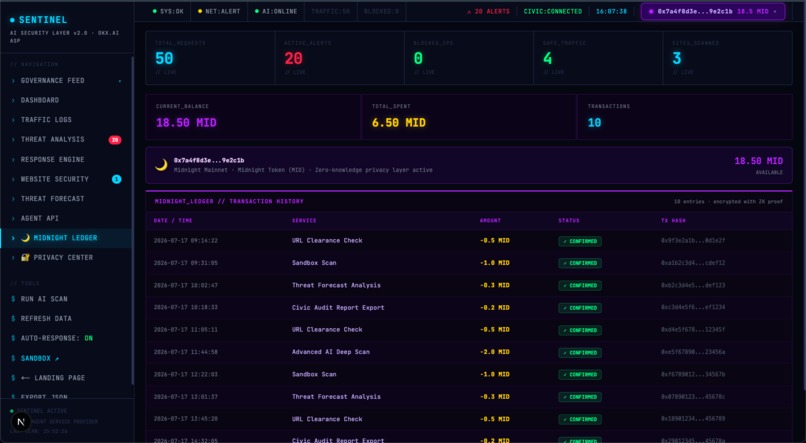Select Midnight Ledger nav item
This screenshot has height=443, width=806.
click(x=65, y=238)
